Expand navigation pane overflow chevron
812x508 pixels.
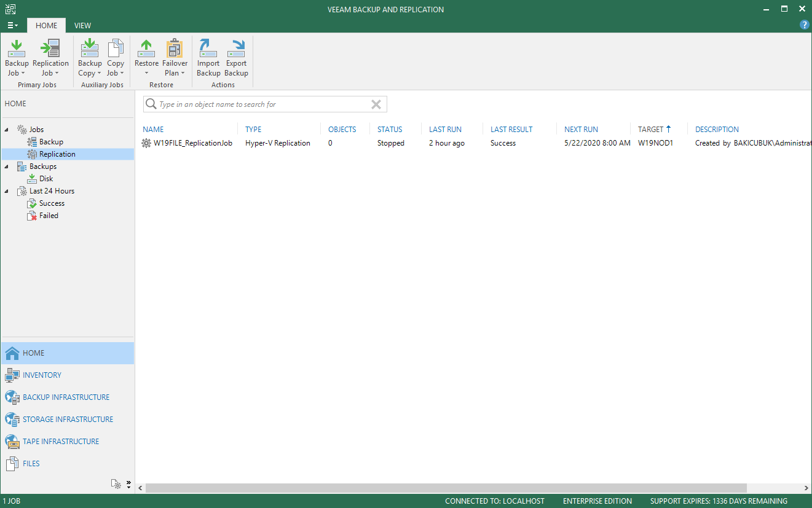tap(128, 484)
